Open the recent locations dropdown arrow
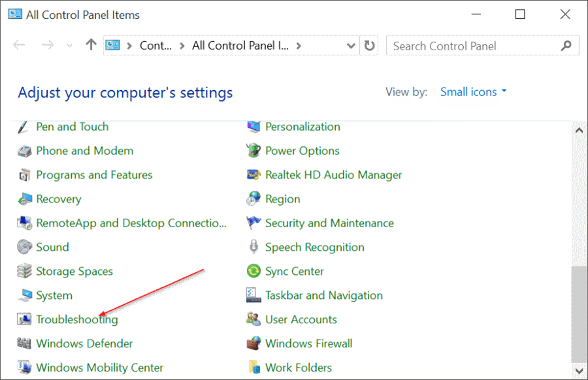The width and height of the screenshot is (588, 380). click(x=69, y=46)
